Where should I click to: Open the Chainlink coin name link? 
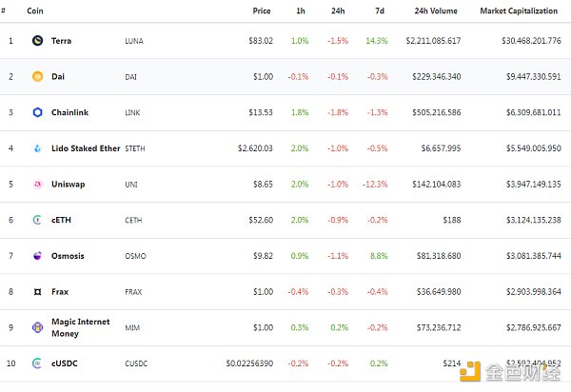point(69,112)
